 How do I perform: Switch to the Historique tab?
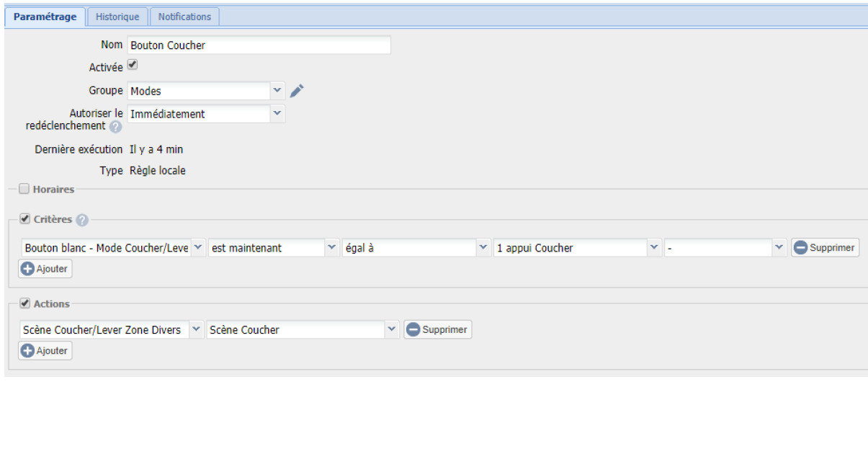pos(117,17)
